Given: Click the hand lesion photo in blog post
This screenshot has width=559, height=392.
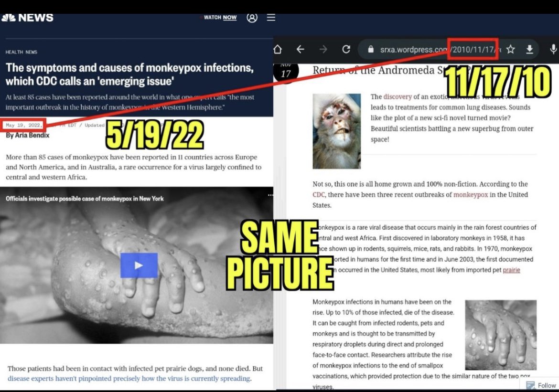Looking at the screenshot, I should point(501,335).
